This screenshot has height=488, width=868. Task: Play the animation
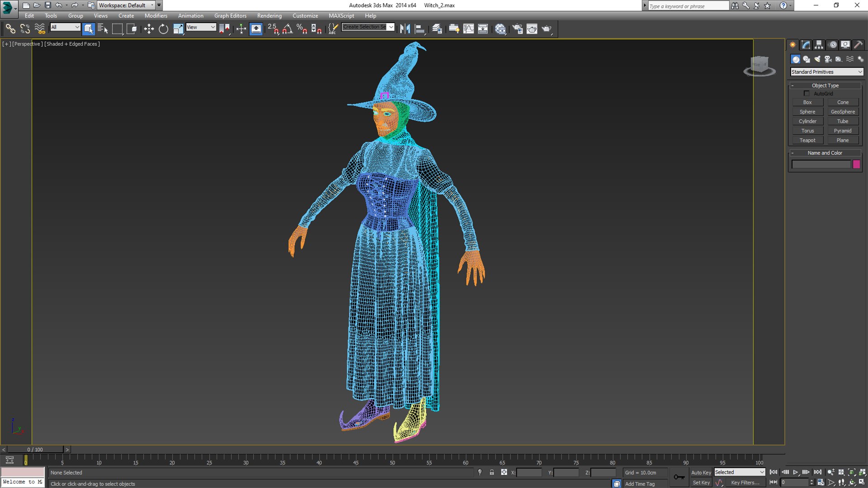(795, 472)
